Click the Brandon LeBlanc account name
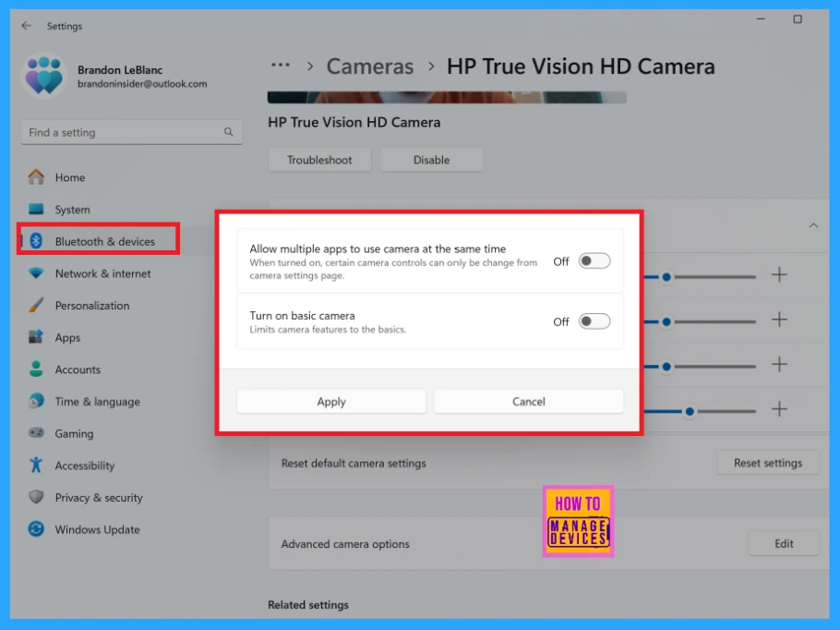840x630 pixels. tap(120, 69)
